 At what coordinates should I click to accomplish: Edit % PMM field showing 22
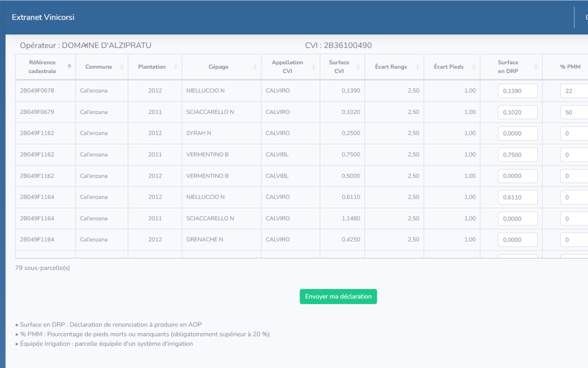pyautogui.click(x=574, y=91)
